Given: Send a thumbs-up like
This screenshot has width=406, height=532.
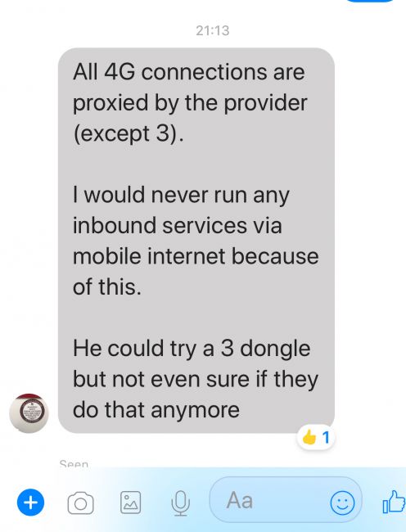Looking at the screenshot, I should pos(394,502).
